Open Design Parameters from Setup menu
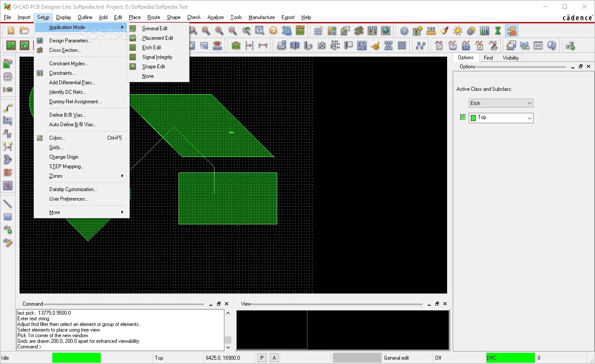Viewport: 595px width, 364px height. tap(70, 40)
